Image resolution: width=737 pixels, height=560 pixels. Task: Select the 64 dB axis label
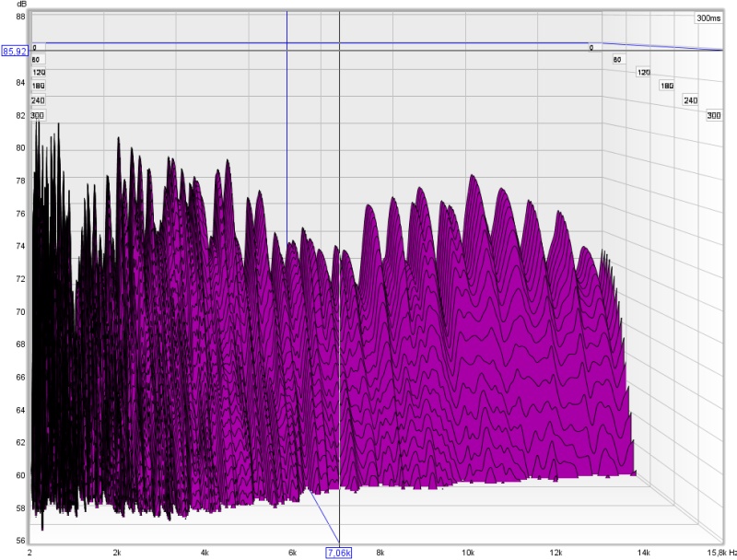point(20,410)
